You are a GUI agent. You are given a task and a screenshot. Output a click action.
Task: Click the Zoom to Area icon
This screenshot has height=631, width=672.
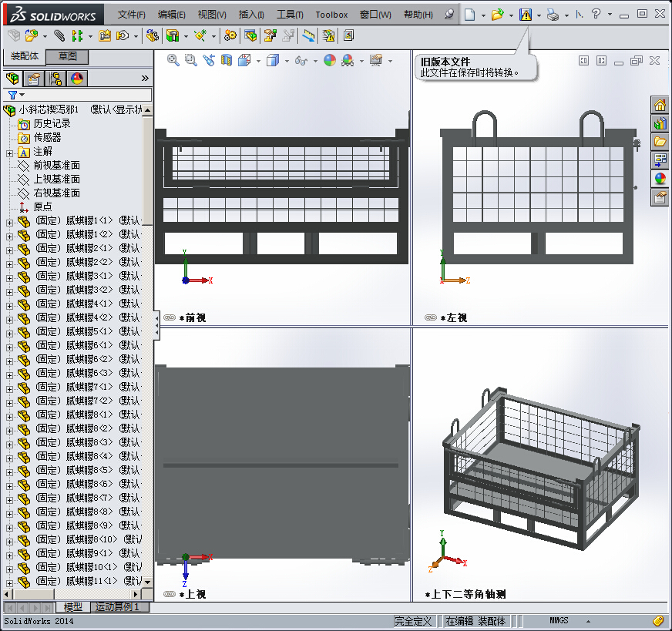(190, 60)
